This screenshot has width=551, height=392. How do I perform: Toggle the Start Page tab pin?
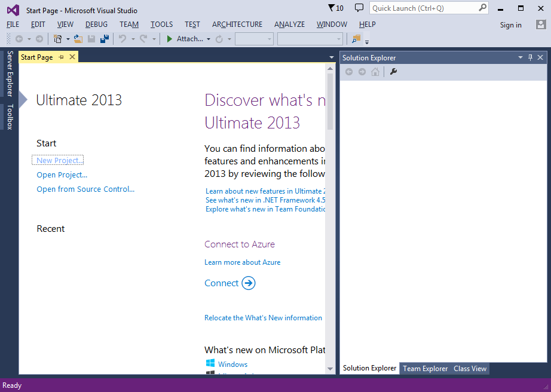coord(61,57)
